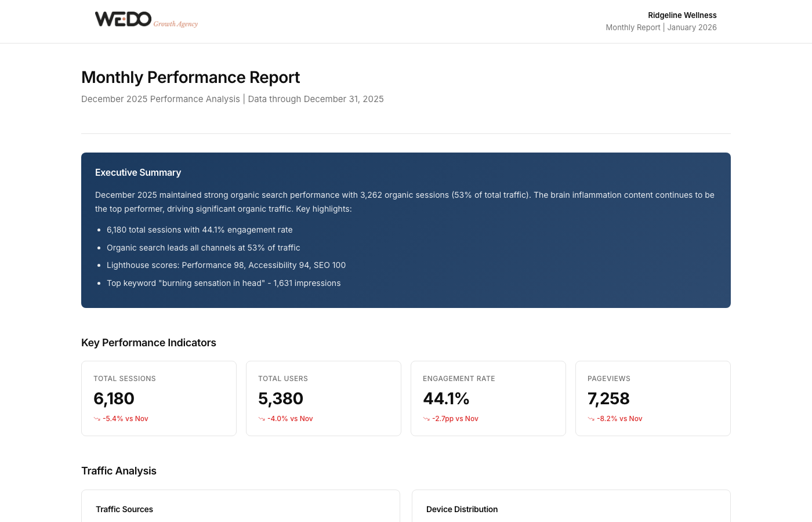Click the downtrend arrow under Engagement Rate
The height and width of the screenshot is (522, 812).
point(426,419)
